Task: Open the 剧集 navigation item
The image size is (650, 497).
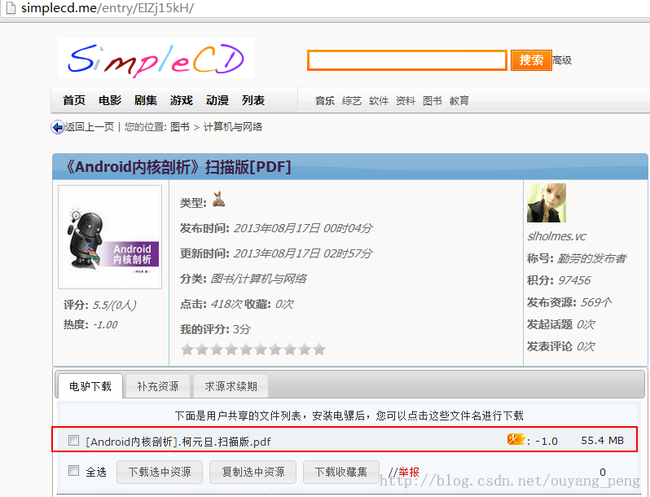Action: (x=146, y=100)
